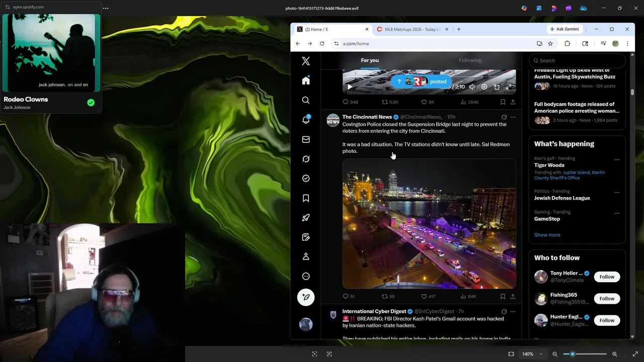This screenshot has width=644, height=362.
Task: Switch to the Following tab
Action: [470, 60]
